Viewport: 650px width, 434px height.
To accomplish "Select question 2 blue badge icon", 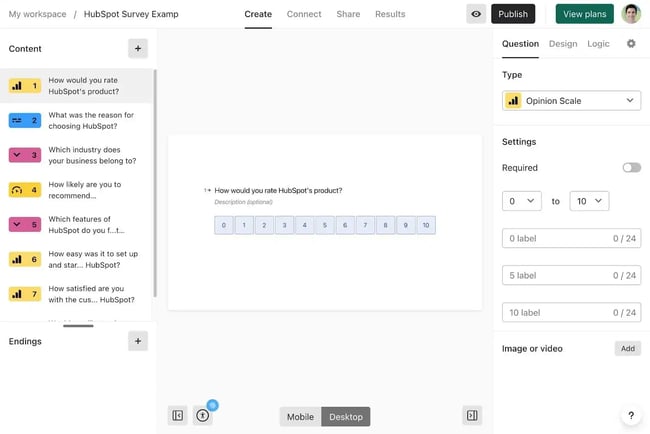I will pyautogui.click(x=25, y=121).
